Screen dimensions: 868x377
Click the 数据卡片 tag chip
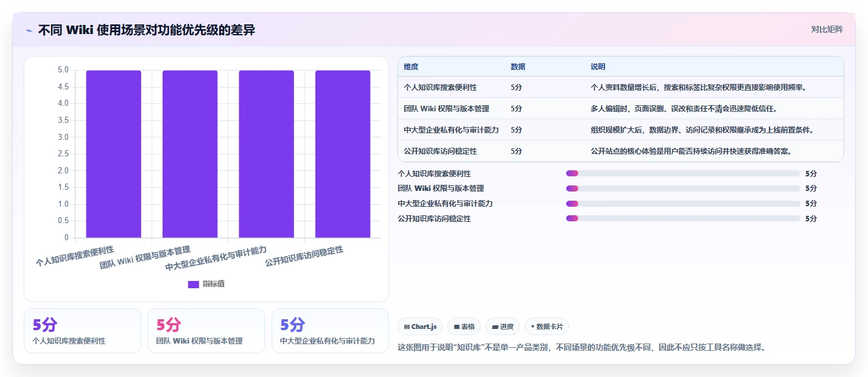[547, 327]
